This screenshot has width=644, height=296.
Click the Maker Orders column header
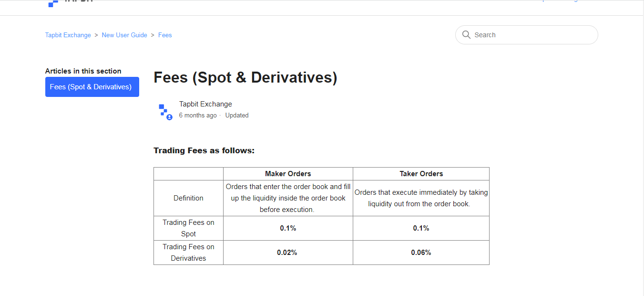288,174
